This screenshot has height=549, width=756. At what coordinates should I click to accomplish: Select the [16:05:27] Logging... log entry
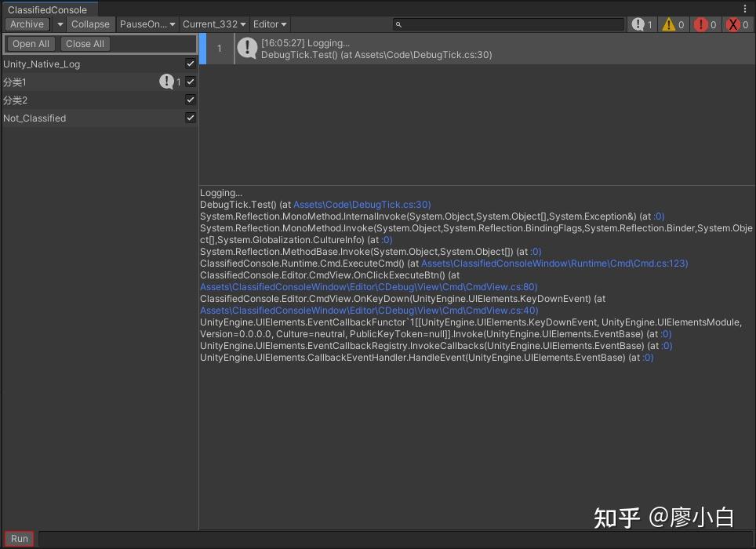click(x=478, y=49)
